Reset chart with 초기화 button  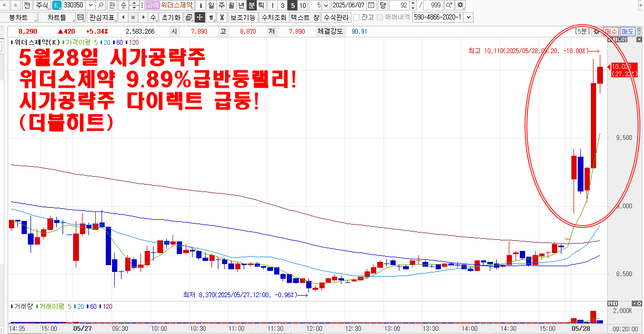coord(170,17)
